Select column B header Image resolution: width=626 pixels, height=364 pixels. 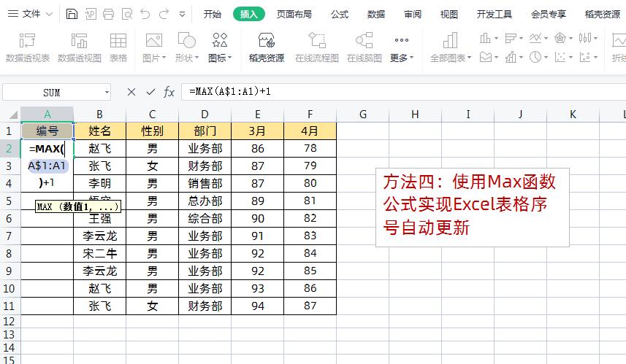click(x=99, y=115)
